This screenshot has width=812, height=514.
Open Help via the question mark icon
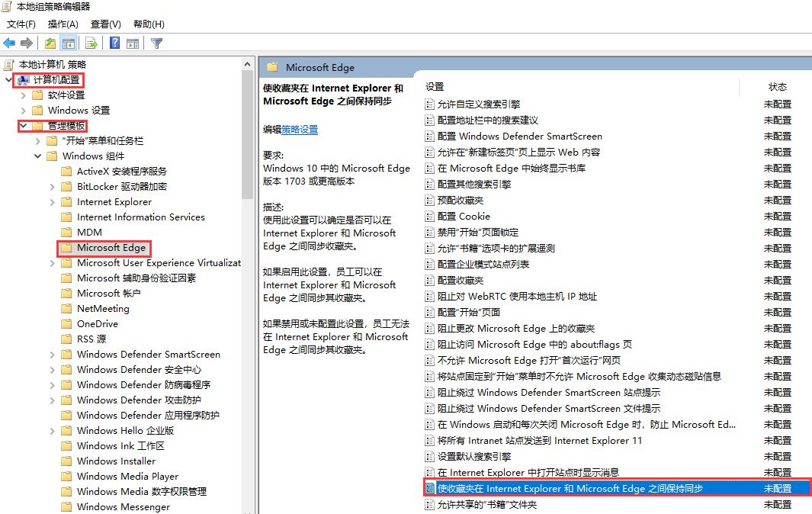point(114,43)
